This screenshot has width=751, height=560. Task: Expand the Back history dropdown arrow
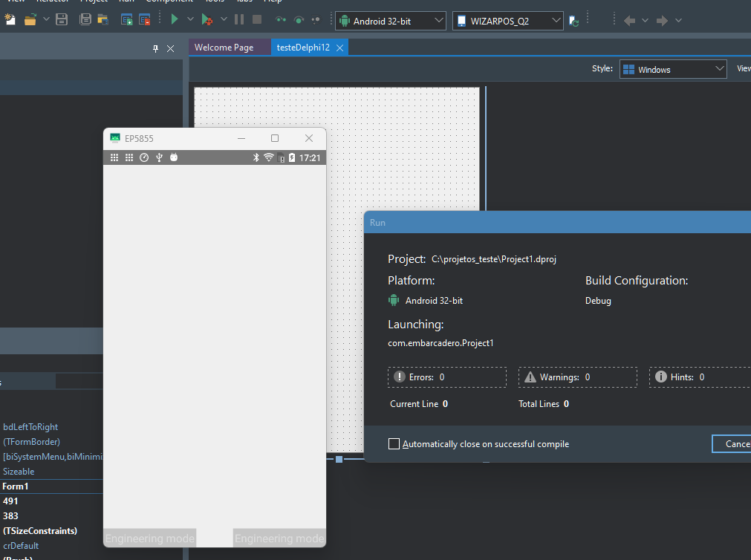[x=646, y=21]
